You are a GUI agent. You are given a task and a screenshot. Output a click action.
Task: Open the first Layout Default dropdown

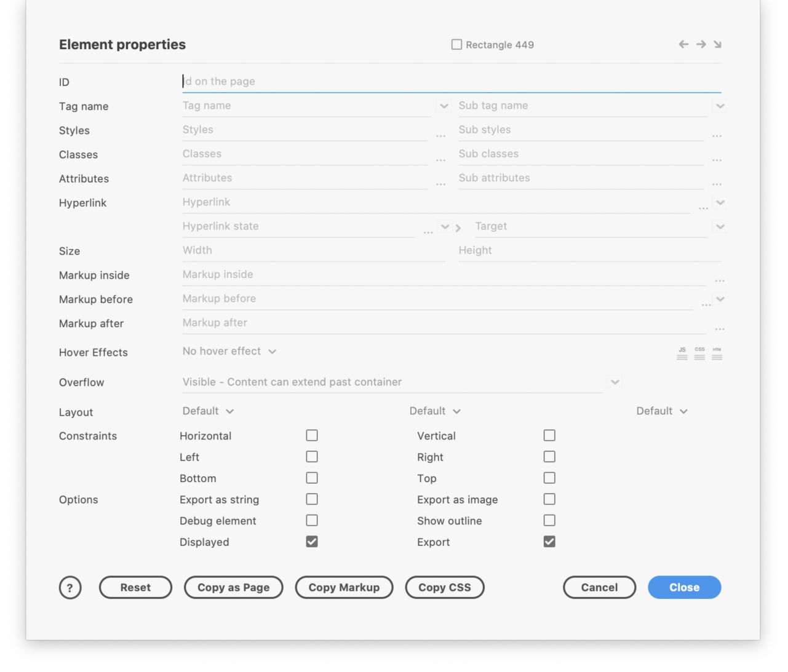pos(208,411)
